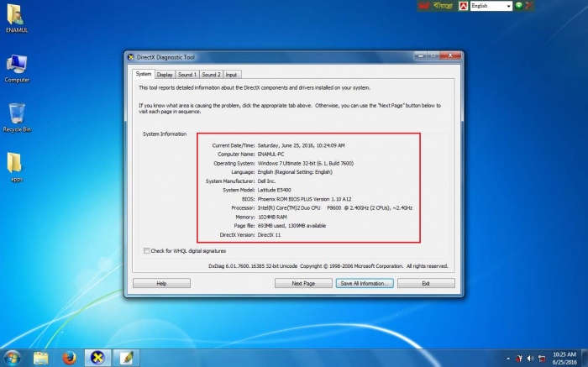Minimize the DirectX Diagnostic Tool window

coord(420,55)
